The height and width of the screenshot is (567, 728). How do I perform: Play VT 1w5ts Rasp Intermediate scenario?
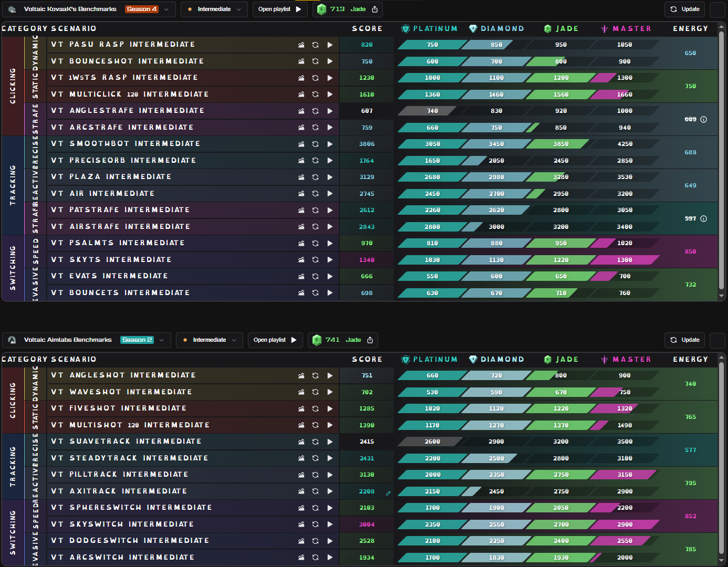pyautogui.click(x=330, y=78)
